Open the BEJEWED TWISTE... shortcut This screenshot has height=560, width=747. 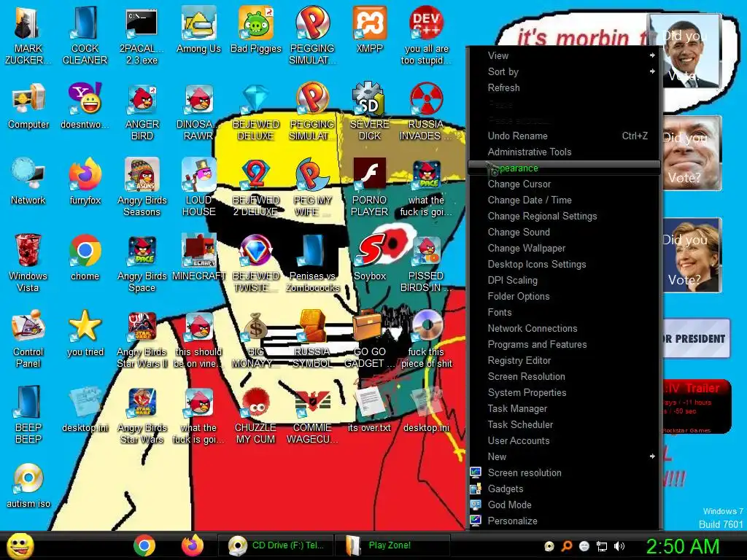256,262
